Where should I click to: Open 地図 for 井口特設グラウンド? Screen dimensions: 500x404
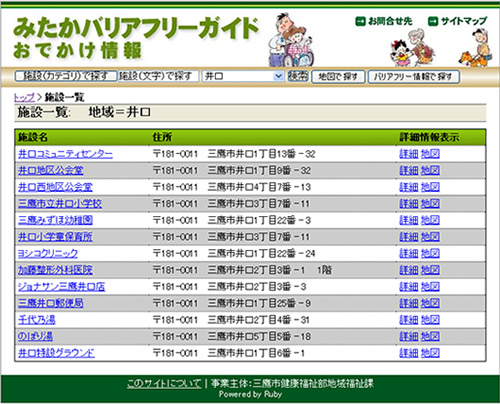tap(430, 353)
